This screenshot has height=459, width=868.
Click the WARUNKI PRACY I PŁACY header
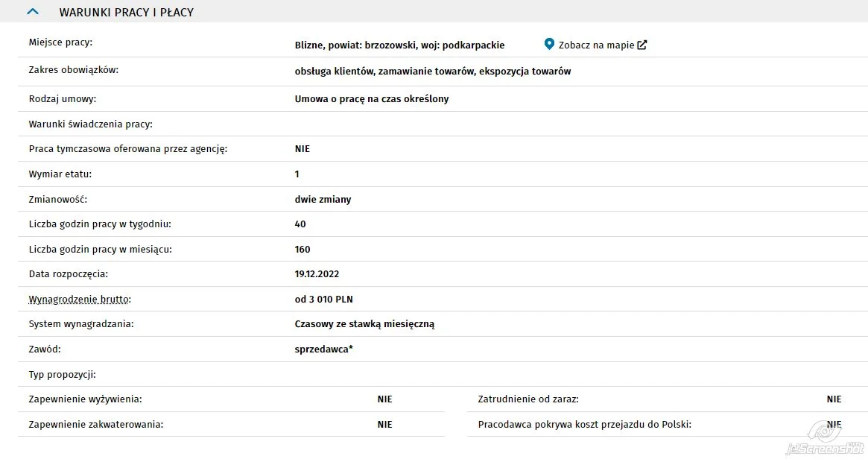tap(126, 12)
